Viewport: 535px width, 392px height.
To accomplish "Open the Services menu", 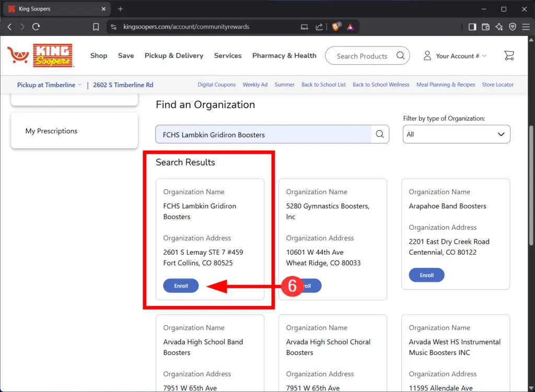I will [x=228, y=55].
